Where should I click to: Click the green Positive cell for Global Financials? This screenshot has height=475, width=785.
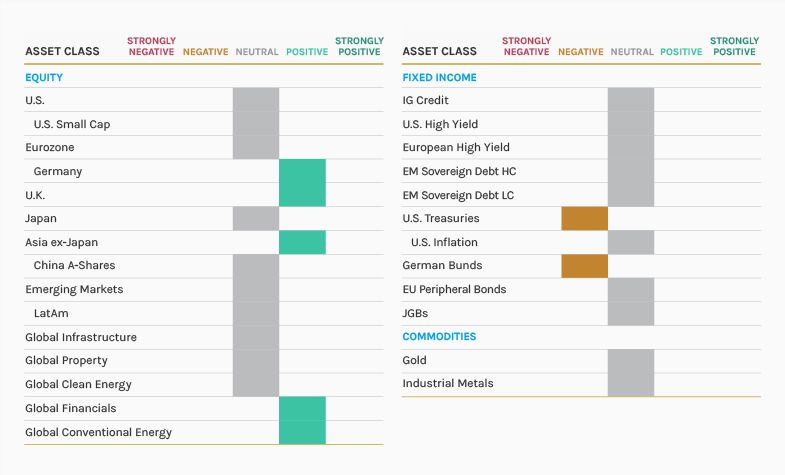(x=302, y=408)
